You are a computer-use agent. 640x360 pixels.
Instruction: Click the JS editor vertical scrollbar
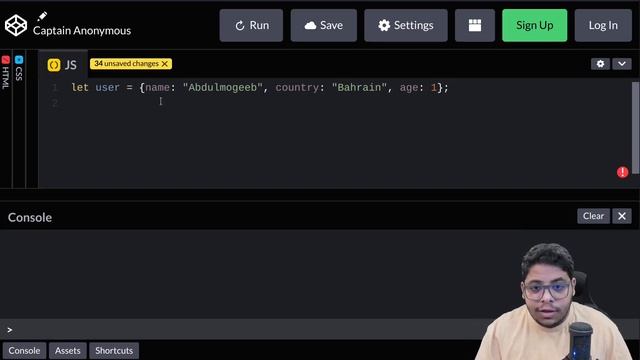coord(635,128)
